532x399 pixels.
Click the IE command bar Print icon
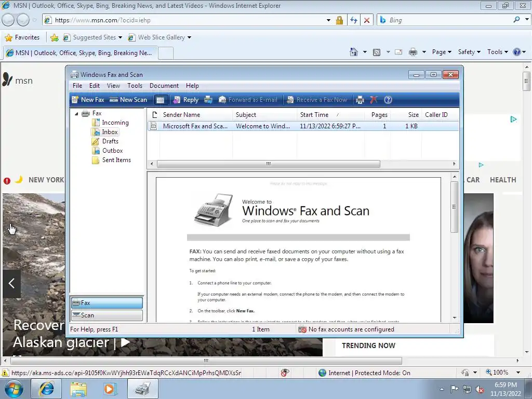413,52
